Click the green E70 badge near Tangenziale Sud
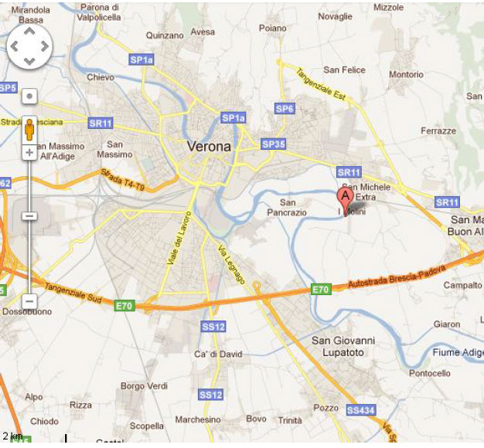Viewport: 484px width, 448px height. coord(124,306)
